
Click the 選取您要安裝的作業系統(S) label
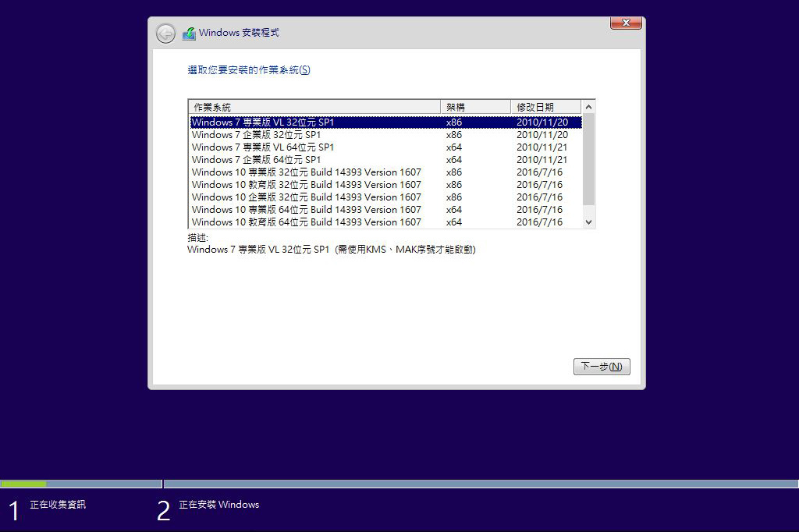click(249, 69)
